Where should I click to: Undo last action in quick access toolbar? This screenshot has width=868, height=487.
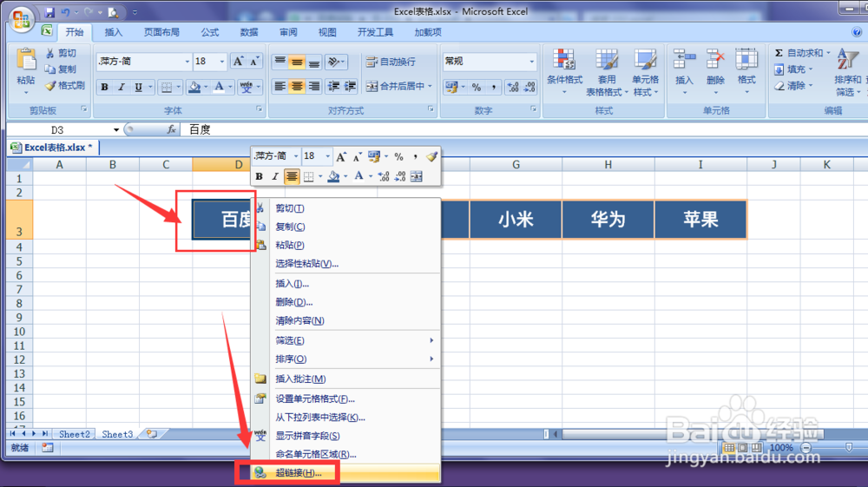65,11
